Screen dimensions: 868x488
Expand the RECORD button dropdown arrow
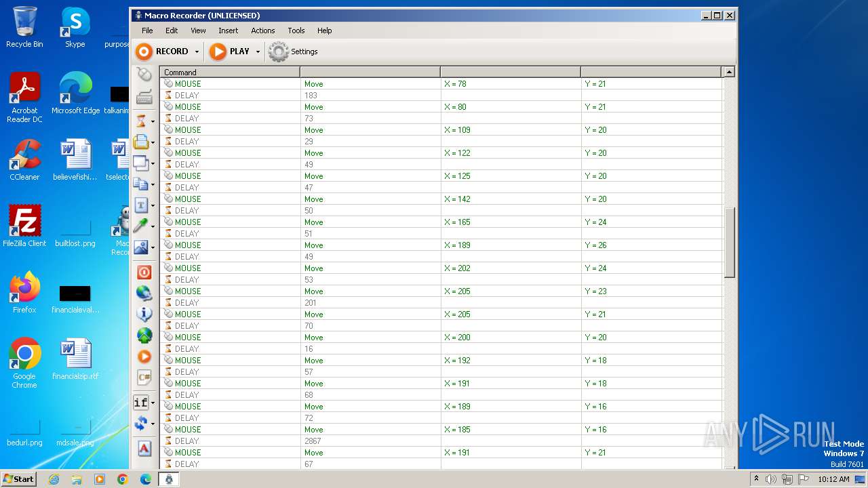(197, 52)
